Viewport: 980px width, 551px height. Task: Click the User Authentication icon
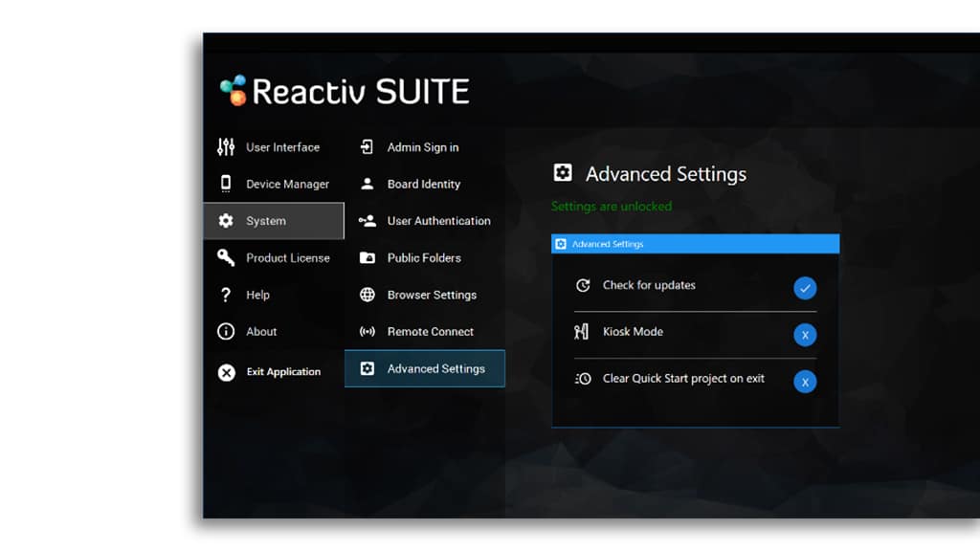coord(367,221)
